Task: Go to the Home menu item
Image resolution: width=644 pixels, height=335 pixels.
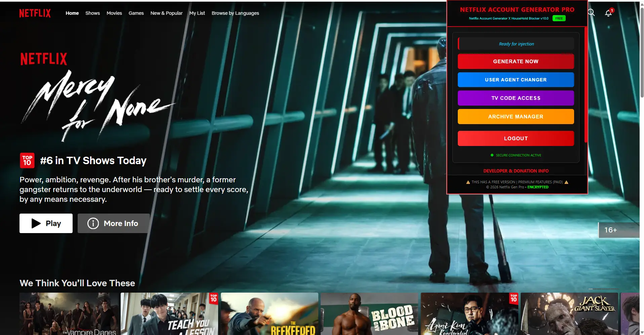Action: pos(72,13)
